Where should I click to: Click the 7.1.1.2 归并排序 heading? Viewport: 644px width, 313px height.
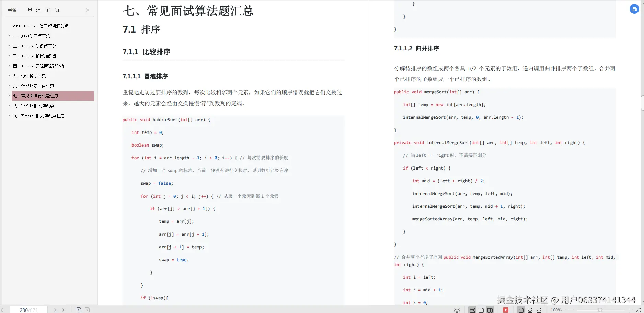coord(416,48)
